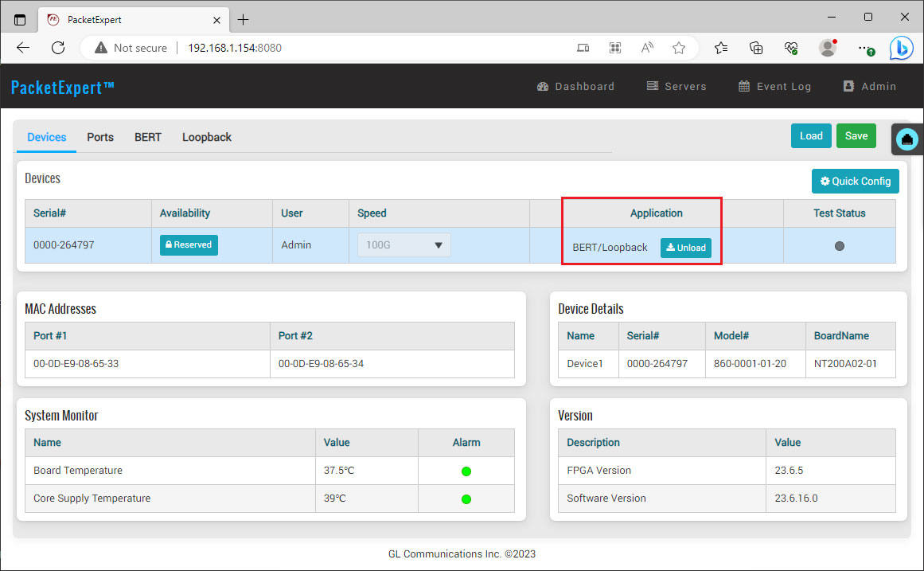Click the Software Version value 23.6.16.0
This screenshot has height=571, width=924.
click(796, 499)
